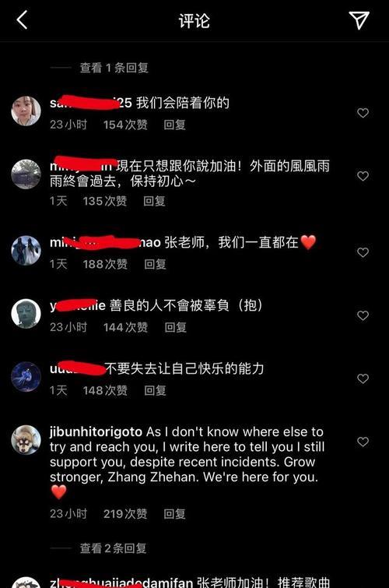
Task: Tap heart beside 不要失去让自己快乐的能力
Action: tap(363, 379)
